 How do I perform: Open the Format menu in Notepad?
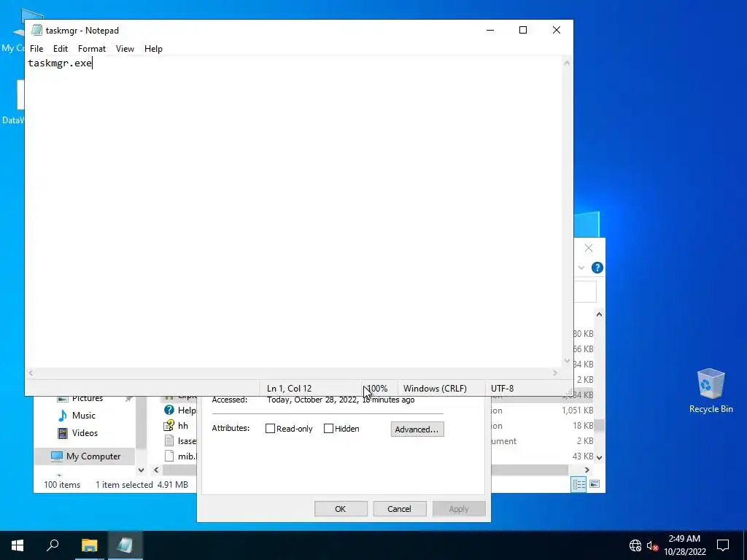(x=91, y=49)
